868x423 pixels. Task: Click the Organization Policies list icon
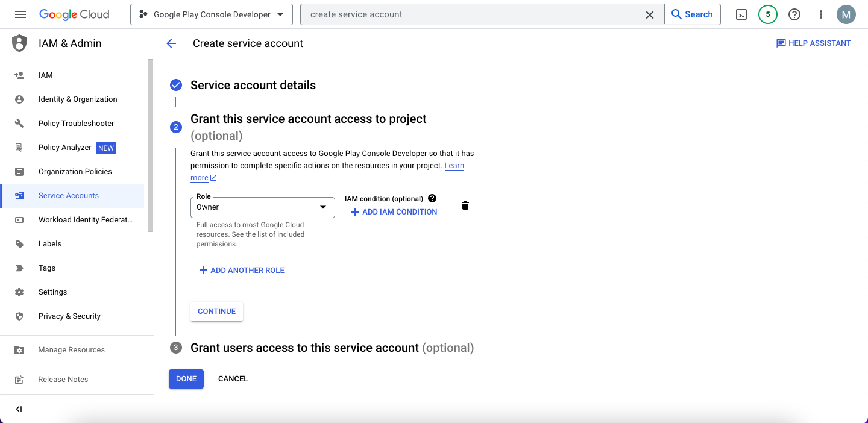coord(19,172)
